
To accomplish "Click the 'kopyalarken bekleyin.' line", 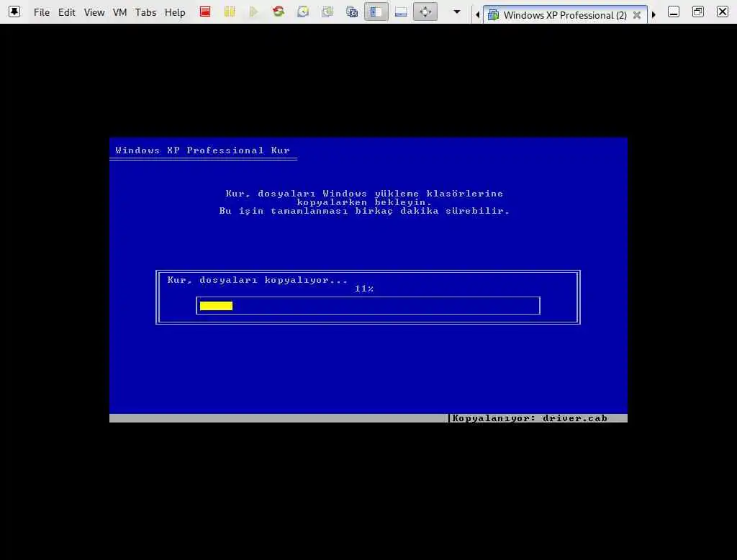I will (x=364, y=202).
